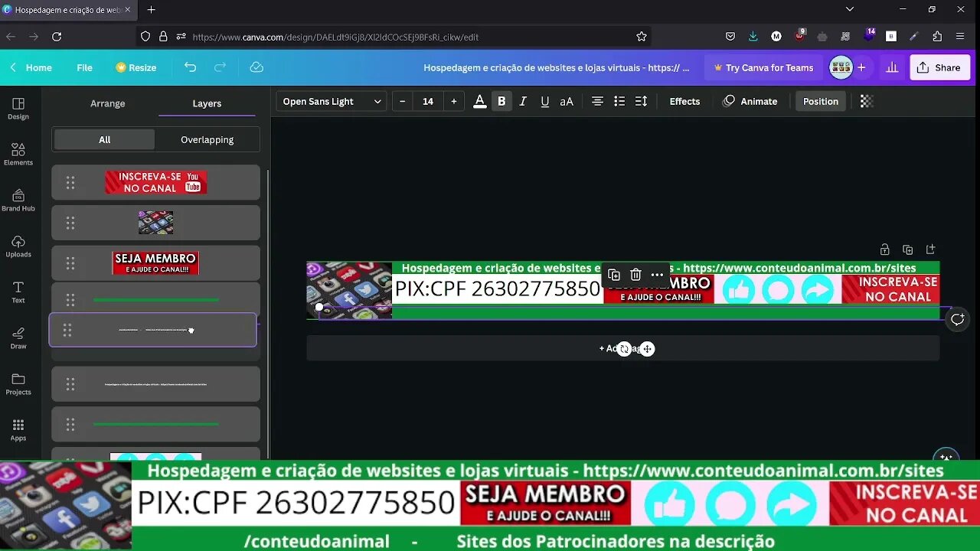Screen dimensions: 980x551
Task: Toggle bold formatting
Action: 501,101
